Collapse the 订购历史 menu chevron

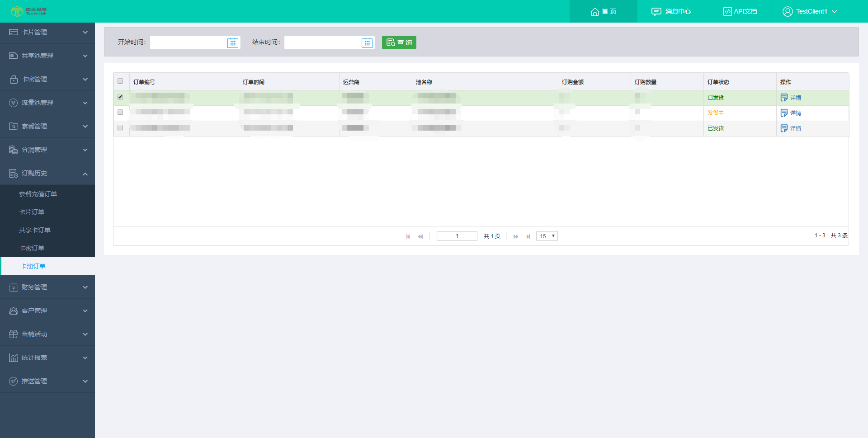tap(85, 174)
